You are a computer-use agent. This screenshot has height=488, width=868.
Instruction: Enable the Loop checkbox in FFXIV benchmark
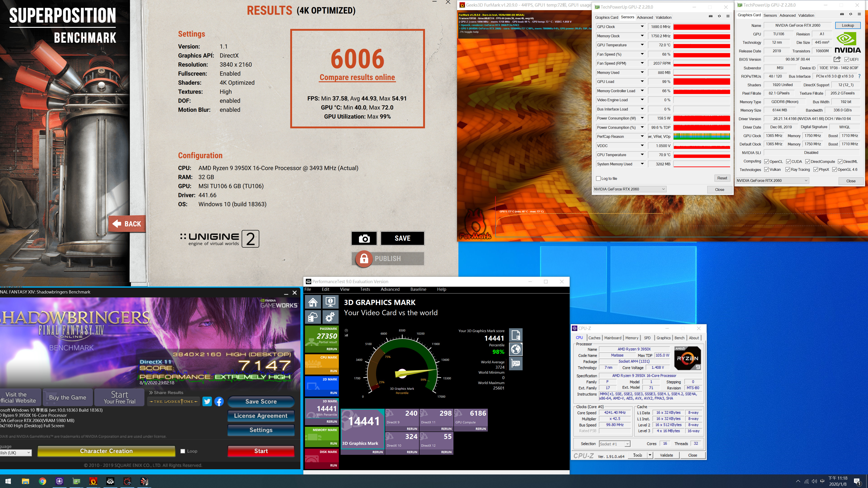[x=183, y=451]
